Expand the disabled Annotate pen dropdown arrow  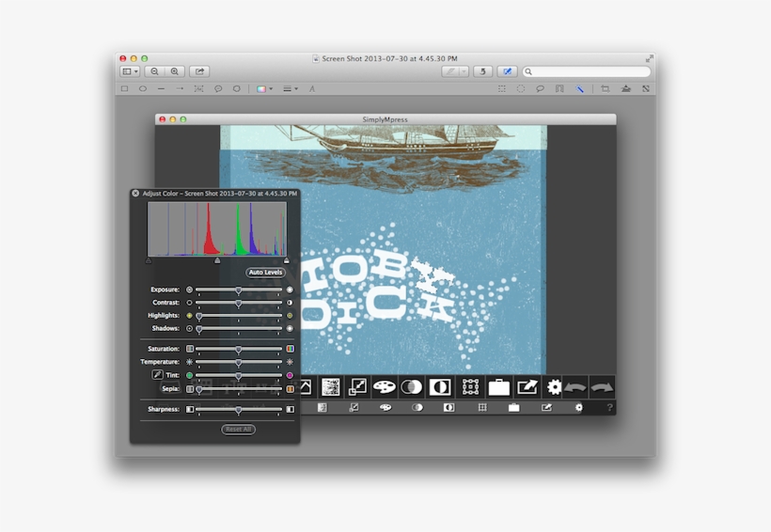pos(464,71)
